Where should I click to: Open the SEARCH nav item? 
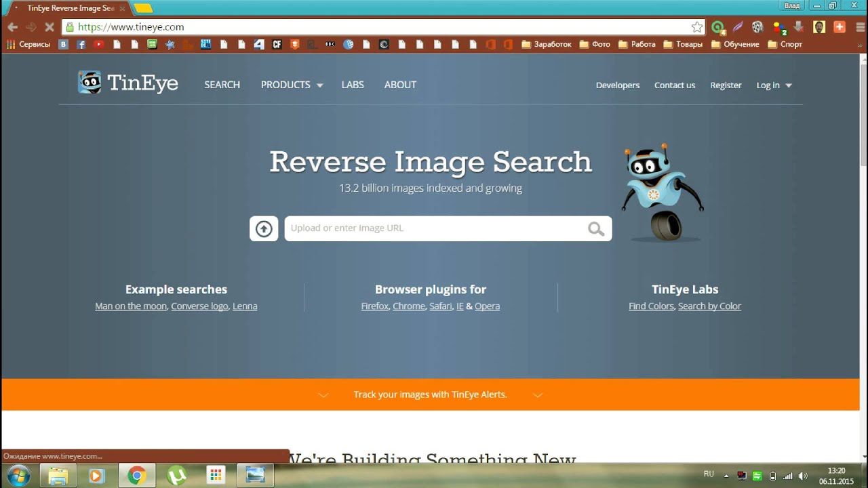[222, 85]
